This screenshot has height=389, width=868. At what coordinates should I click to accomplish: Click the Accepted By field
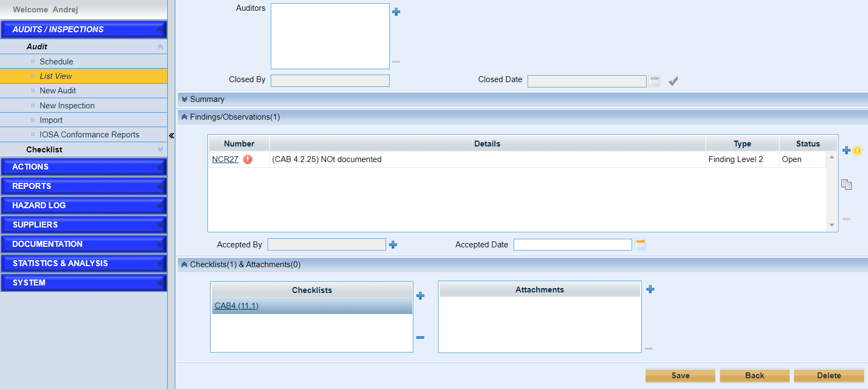(x=327, y=245)
